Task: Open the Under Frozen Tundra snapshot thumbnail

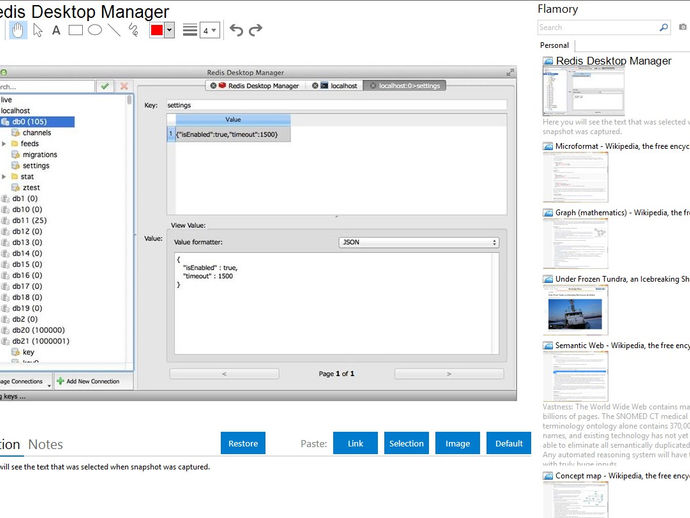Action: click(x=576, y=310)
